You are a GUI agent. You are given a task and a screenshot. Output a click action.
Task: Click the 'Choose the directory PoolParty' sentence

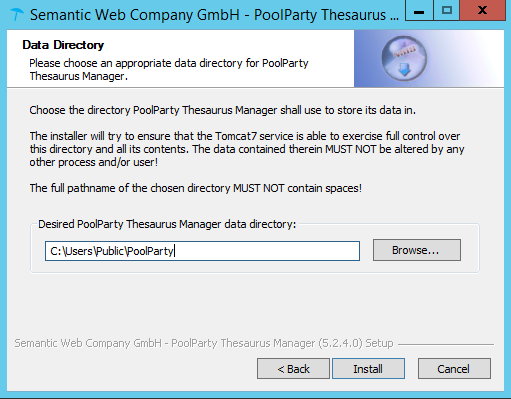(x=223, y=110)
